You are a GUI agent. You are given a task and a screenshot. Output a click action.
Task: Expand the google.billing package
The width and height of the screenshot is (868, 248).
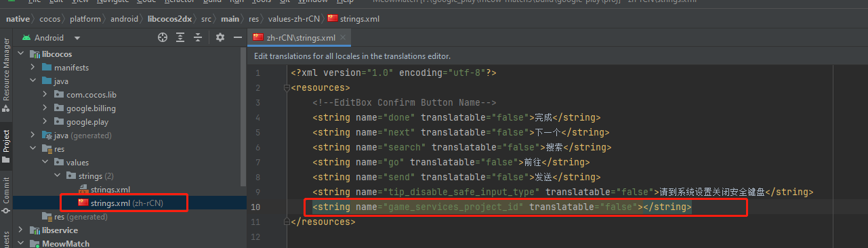click(45, 108)
